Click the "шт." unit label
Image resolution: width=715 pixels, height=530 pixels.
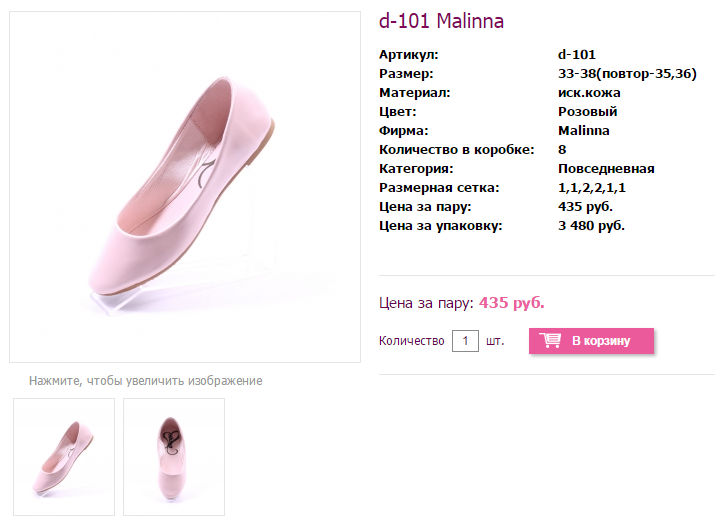point(495,341)
